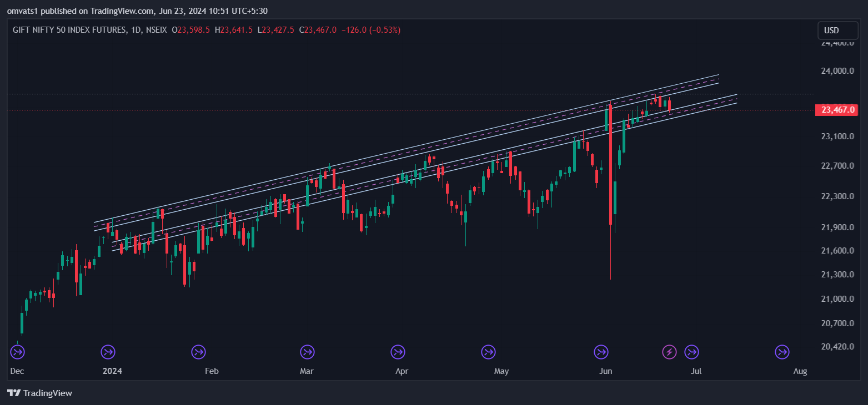Click the Apr label on time axis
This screenshot has height=405, width=868.
click(x=402, y=371)
